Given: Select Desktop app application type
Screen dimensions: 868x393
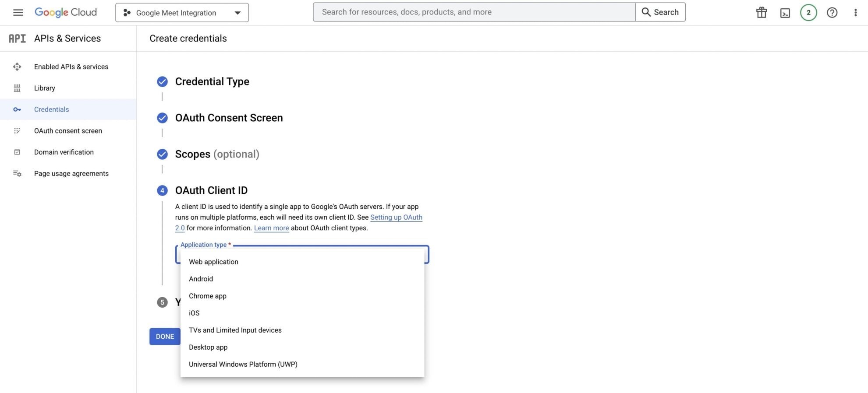Looking at the screenshot, I should coord(208,347).
